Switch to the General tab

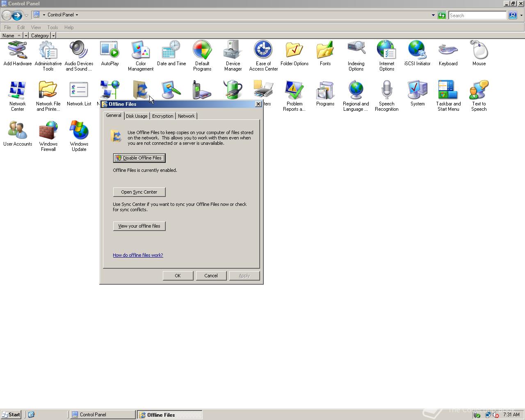click(114, 116)
